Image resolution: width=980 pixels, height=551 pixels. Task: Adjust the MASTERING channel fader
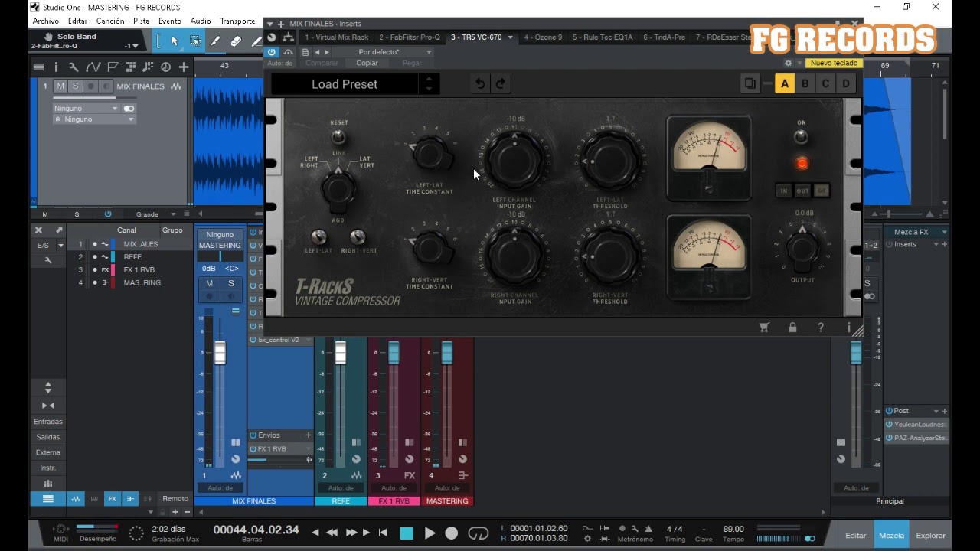(x=446, y=352)
